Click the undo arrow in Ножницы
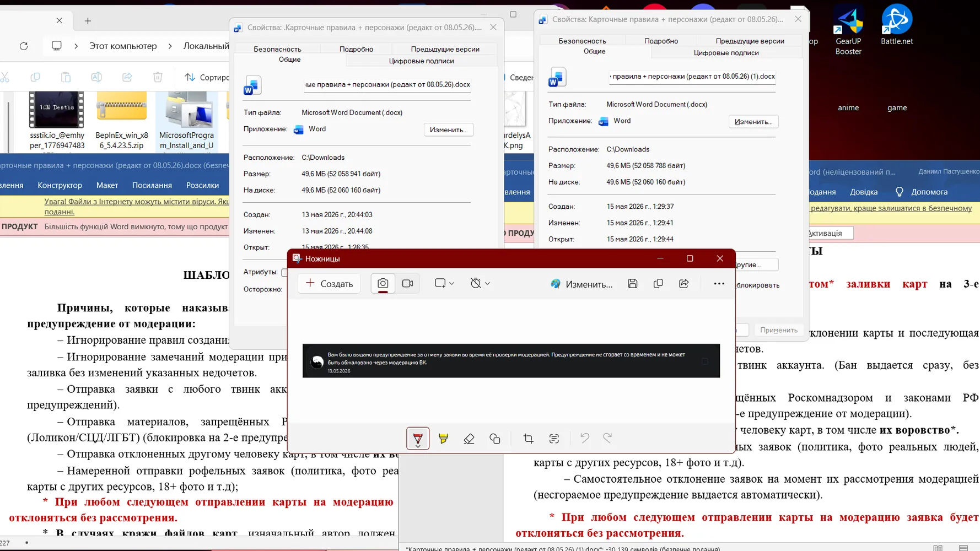Image resolution: width=980 pixels, height=551 pixels. [x=584, y=438]
